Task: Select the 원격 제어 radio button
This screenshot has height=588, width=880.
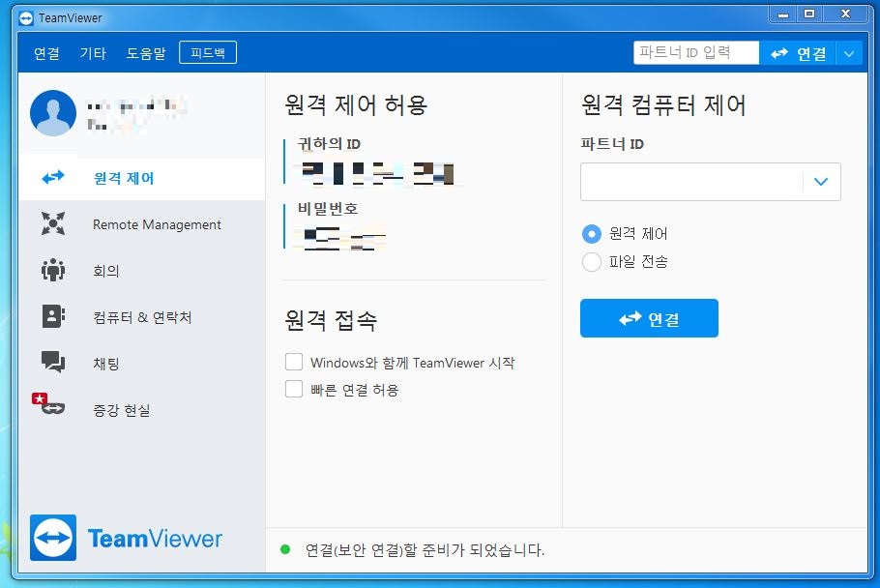Action: click(592, 233)
